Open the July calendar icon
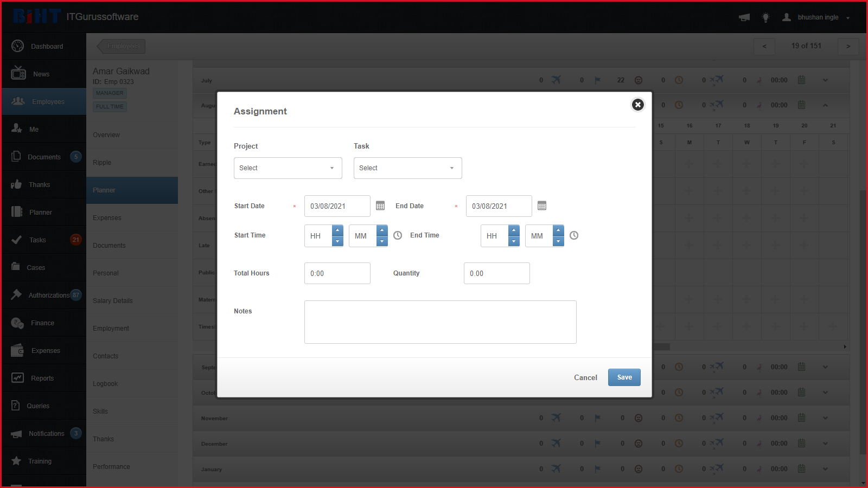The height and width of the screenshot is (488, 868). [801, 80]
